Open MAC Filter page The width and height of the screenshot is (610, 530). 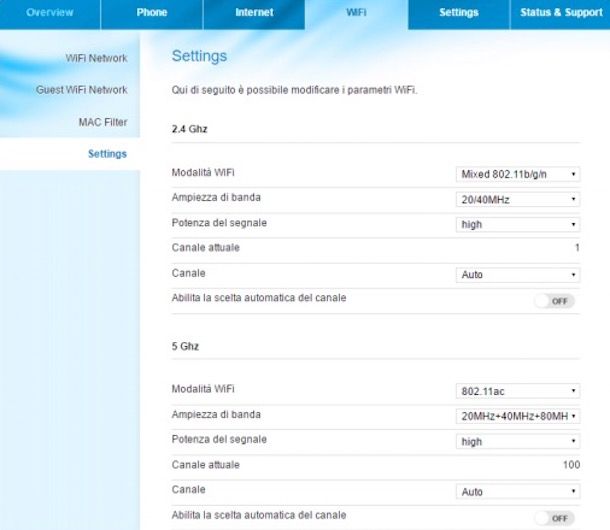coord(103,122)
